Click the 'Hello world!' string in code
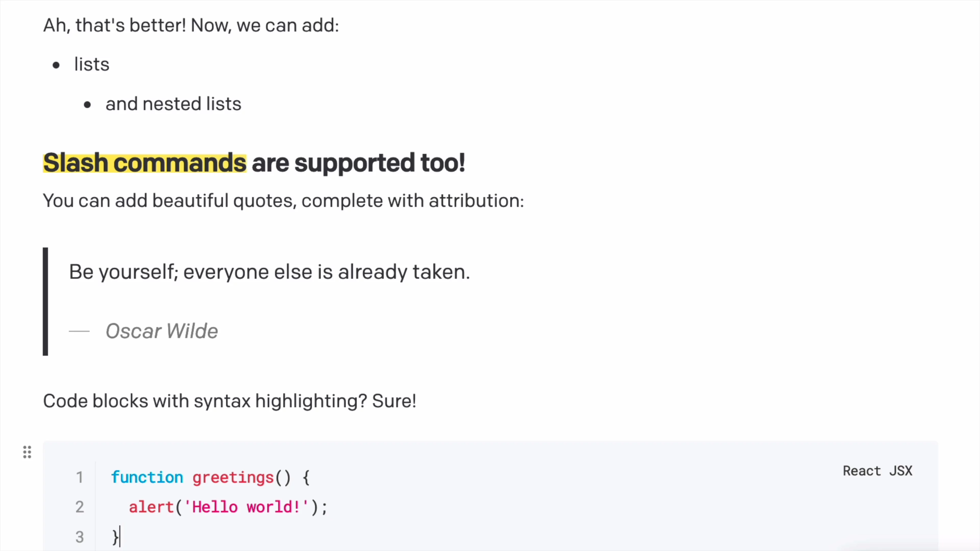The image size is (980, 551). coord(246,507)
